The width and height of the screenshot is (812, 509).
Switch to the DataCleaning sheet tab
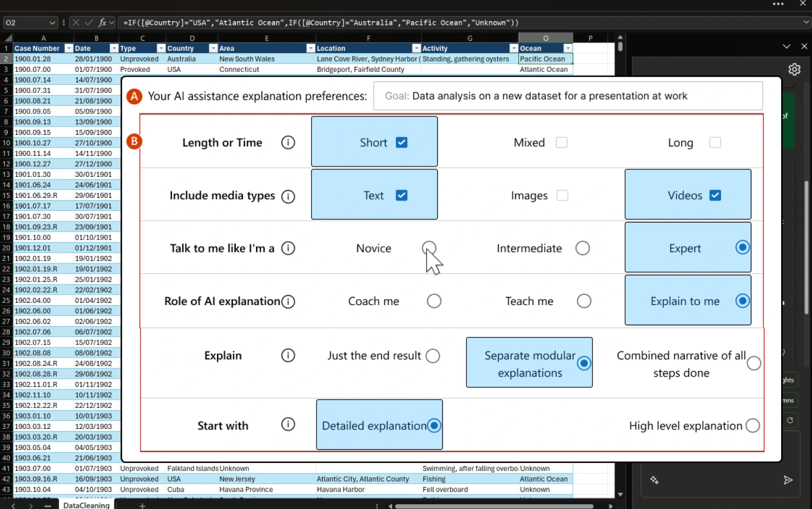point(86,505)
